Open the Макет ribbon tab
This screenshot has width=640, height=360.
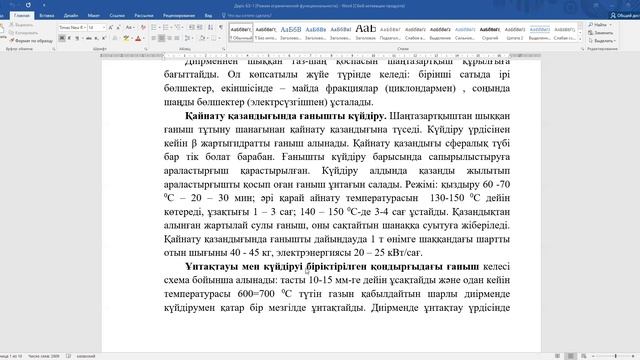[x=93, y=16]
